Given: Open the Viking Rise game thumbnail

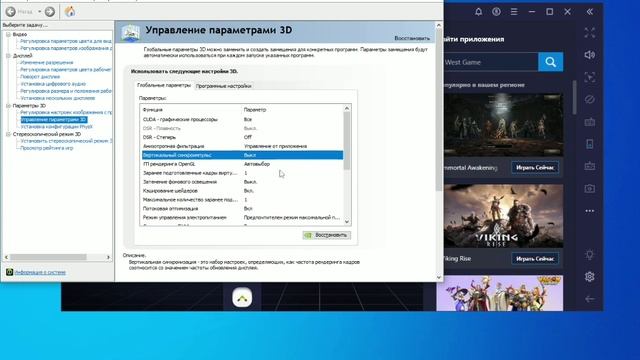Looking at the screenshot, I should pos(504,216).
